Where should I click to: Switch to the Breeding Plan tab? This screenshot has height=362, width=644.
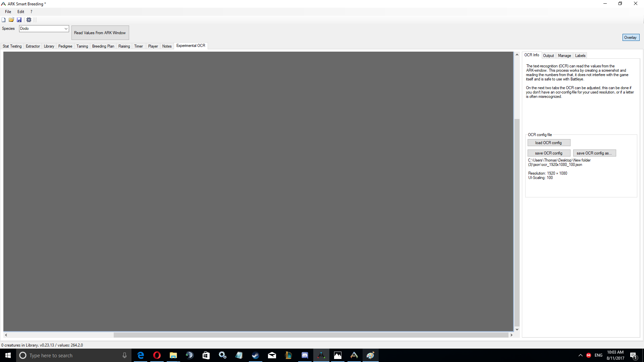coord(103,46)
